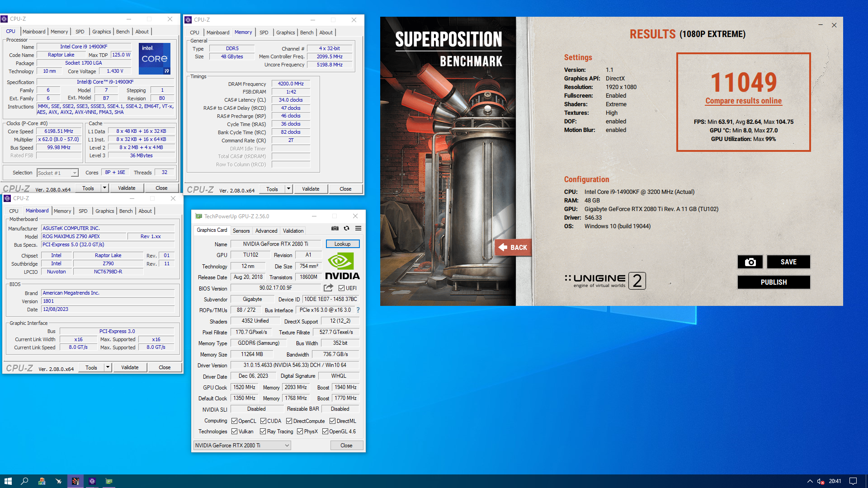This screenshot has width=868, height=488.
Task: Open the taskbar search magnifier
Action: click(x=25, y=481)
